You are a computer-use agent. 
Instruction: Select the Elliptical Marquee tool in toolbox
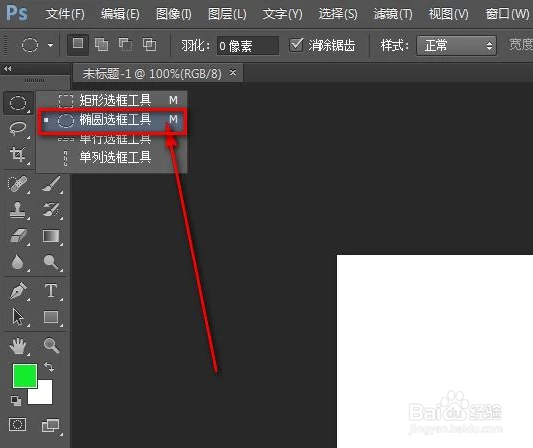pos(18,103)
